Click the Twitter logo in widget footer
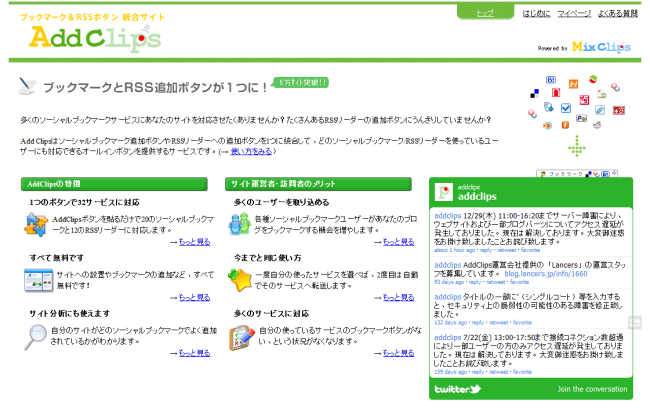 pos(458,389)
